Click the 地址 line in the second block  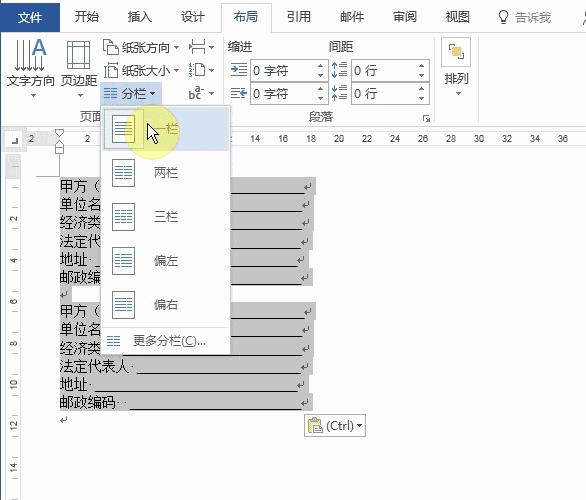click(184, 384)
